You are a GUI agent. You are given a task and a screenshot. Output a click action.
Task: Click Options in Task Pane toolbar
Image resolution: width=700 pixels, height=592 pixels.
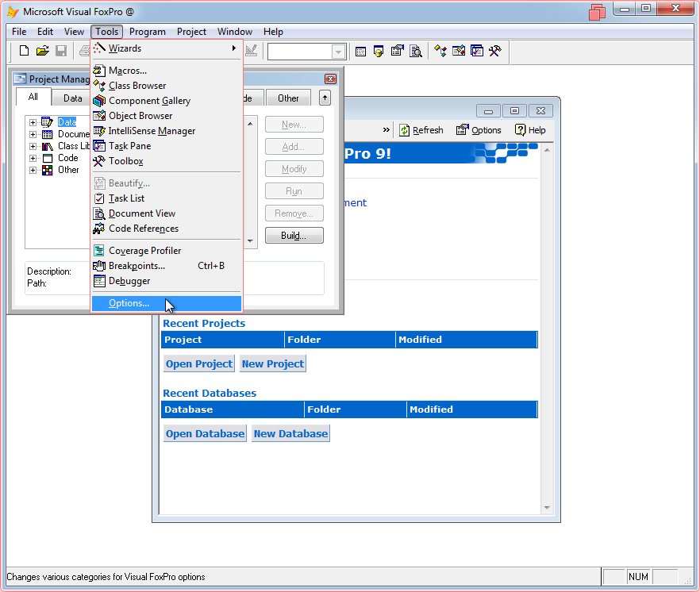pos(479,130)
